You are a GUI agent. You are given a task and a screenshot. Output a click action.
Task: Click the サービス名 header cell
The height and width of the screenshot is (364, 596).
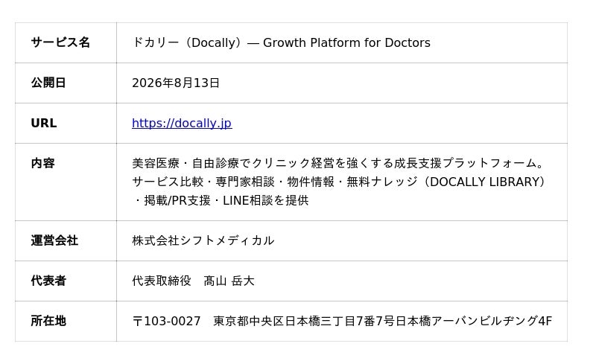click(66, 42)
